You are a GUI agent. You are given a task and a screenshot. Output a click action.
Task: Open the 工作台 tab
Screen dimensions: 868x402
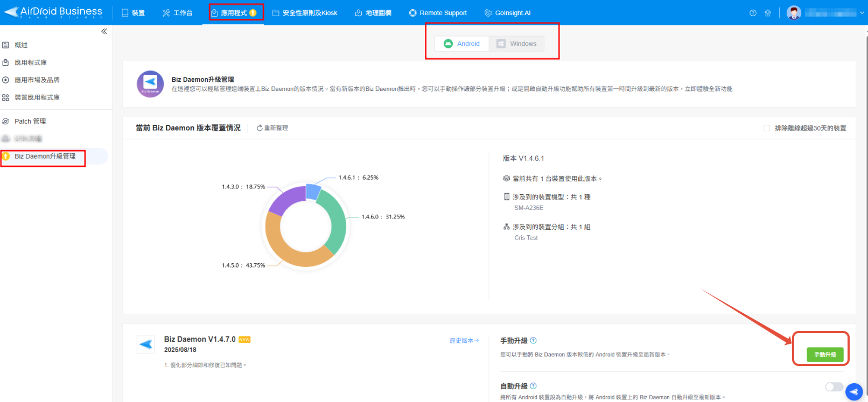(177, 13)
